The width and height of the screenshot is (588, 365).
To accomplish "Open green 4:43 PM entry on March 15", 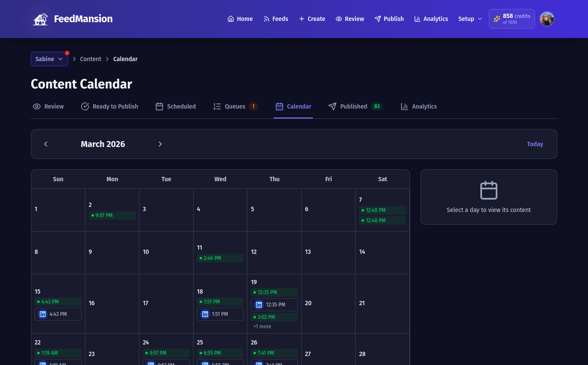I will coord(58,302).
